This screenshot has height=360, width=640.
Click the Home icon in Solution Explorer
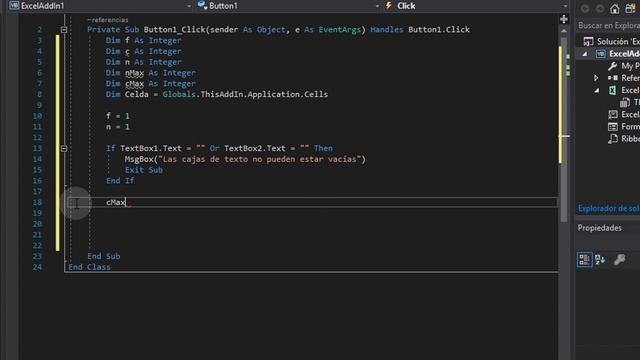click(615, 9)
